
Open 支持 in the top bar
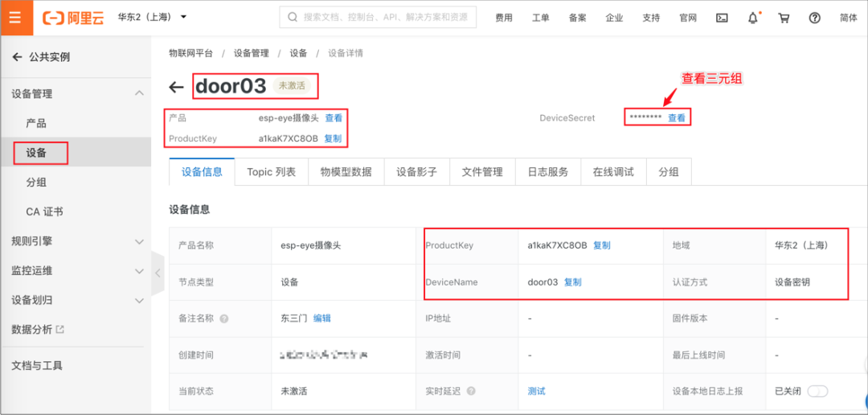pos(651,18)
